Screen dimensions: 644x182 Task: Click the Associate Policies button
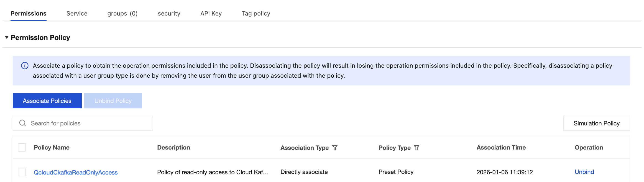(x=47, y=101)
